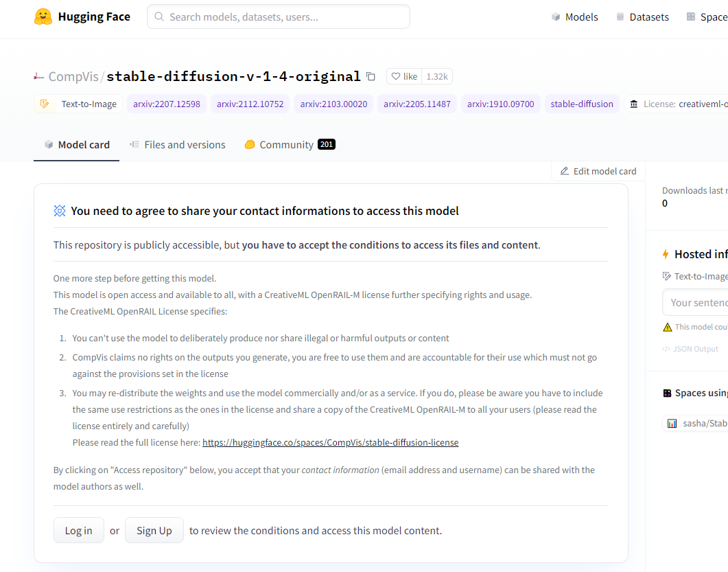Open Spaces in top navigation

tap(707, 16)
